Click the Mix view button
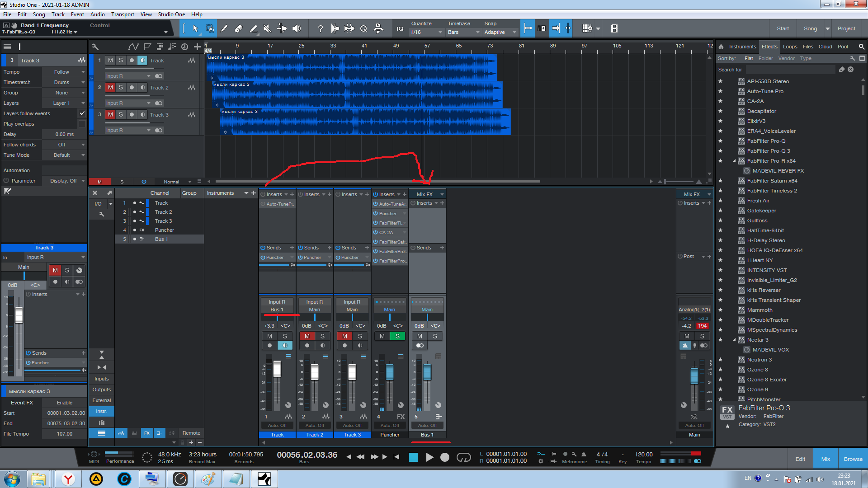Screen dimensions: 868x488 826,459
